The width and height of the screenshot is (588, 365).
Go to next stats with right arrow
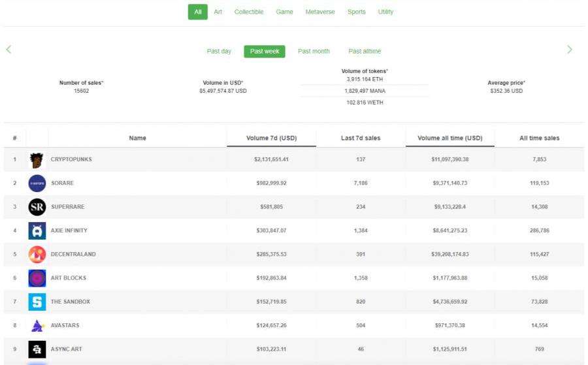point(570,49)
